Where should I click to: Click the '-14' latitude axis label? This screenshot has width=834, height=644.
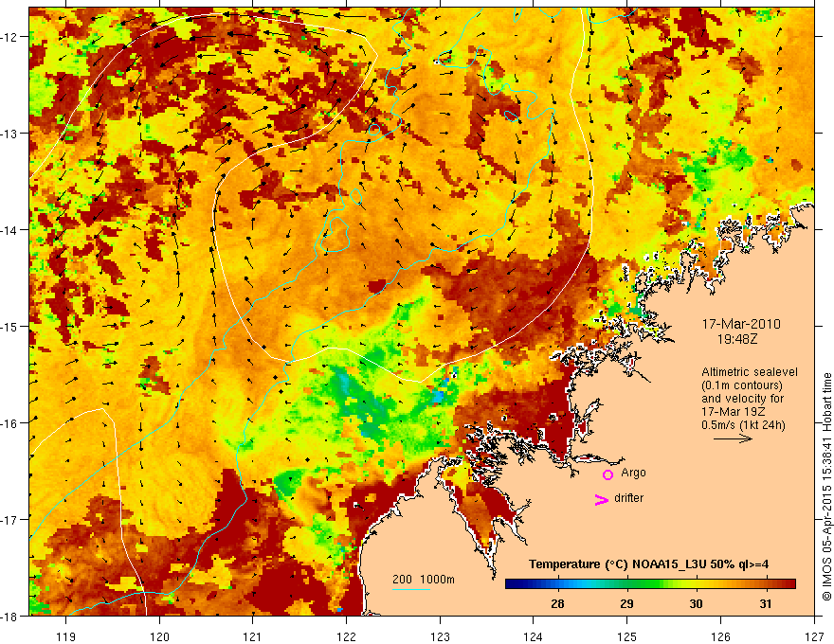coord(9,229)
